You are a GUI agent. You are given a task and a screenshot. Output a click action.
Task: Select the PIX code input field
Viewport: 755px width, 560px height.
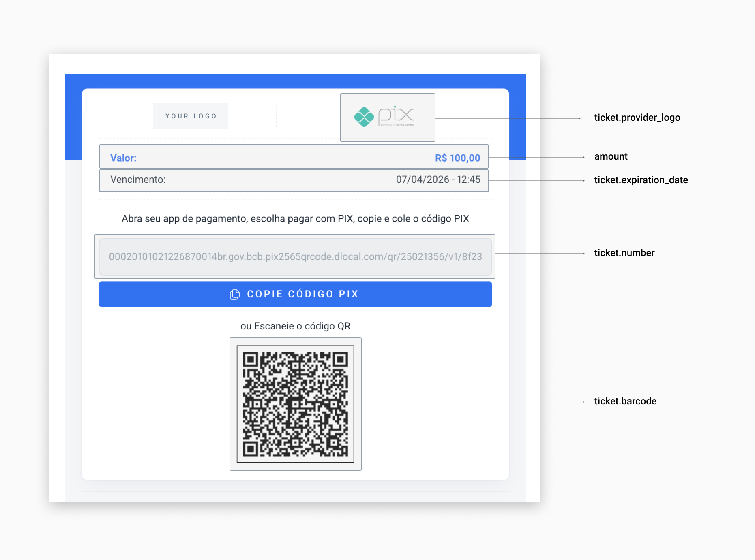pyautogui.click(x=295, y=256)
